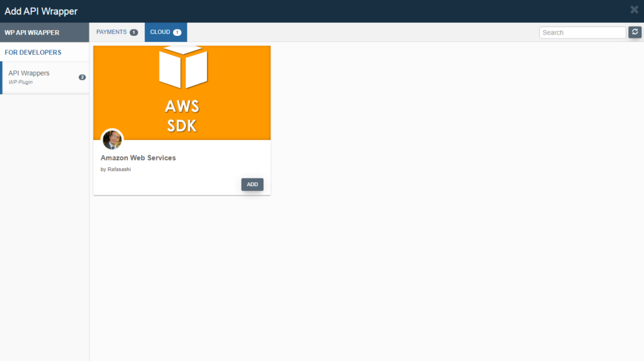
Task: Click the AWS SDK thumbnail image
Action: click(x=182, y=93)
